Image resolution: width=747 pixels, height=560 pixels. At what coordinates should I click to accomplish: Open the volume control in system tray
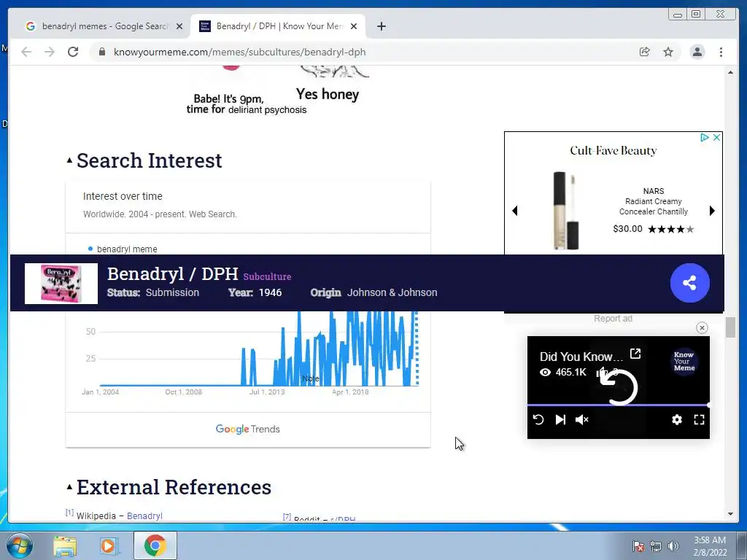coord(673,546)
